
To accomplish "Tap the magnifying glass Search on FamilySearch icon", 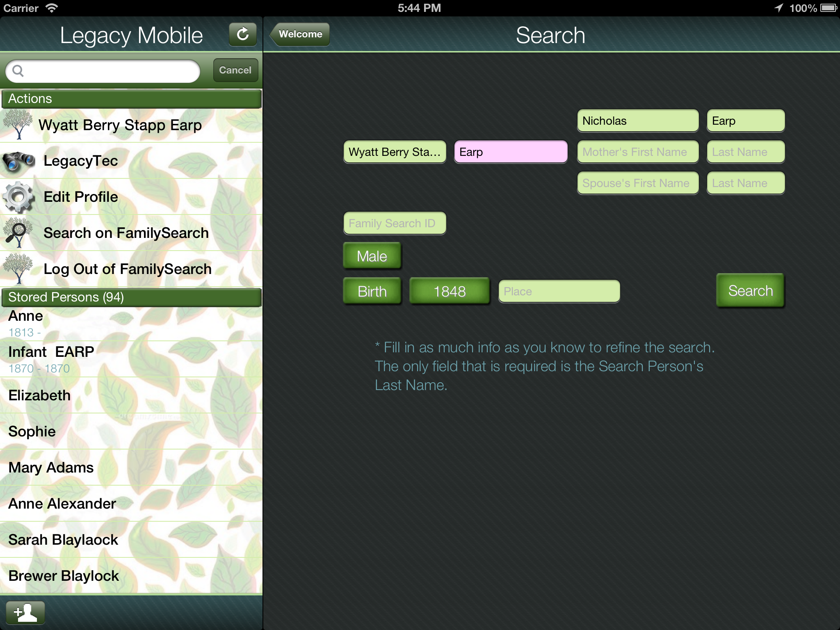I will pos(18,233).
